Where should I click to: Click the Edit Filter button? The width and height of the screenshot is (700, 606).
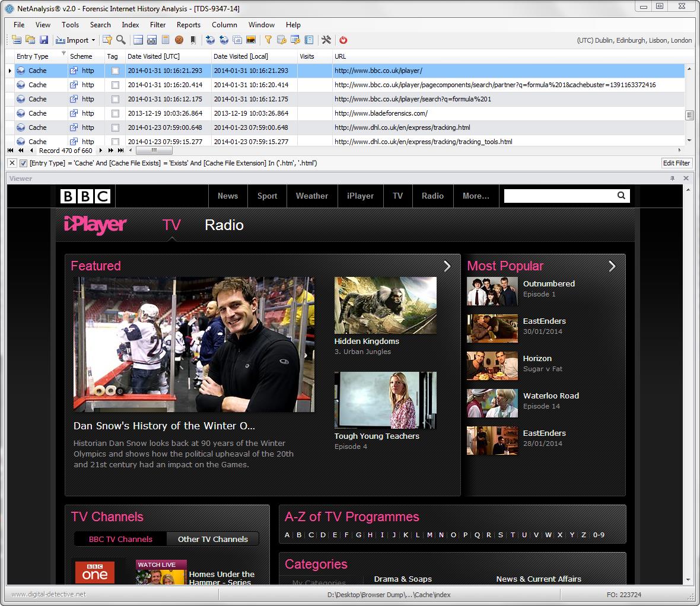pyautogui.click(x=676, y=163)
